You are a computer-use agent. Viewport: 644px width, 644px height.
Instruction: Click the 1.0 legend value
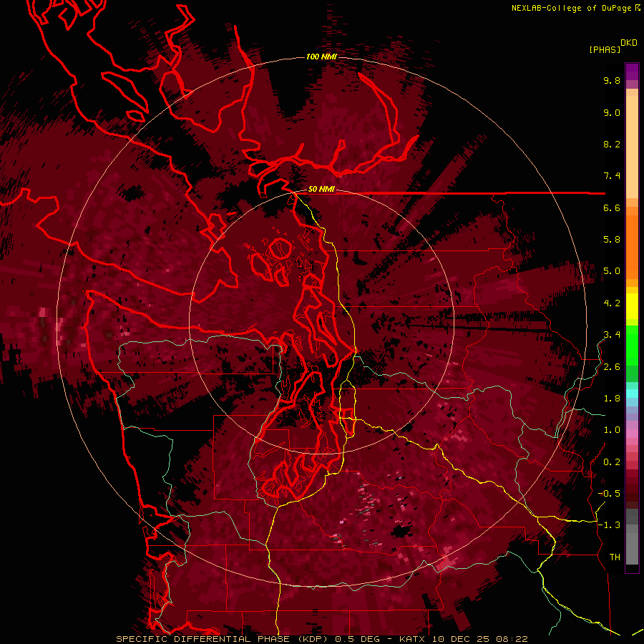612,430
